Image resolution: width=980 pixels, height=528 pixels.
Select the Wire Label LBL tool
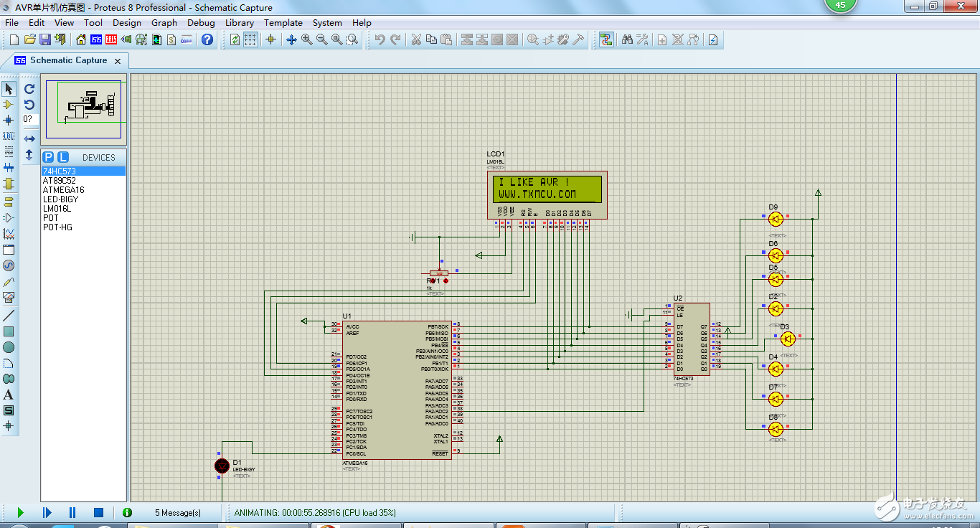pyautogui.click(x=9, y=136)
